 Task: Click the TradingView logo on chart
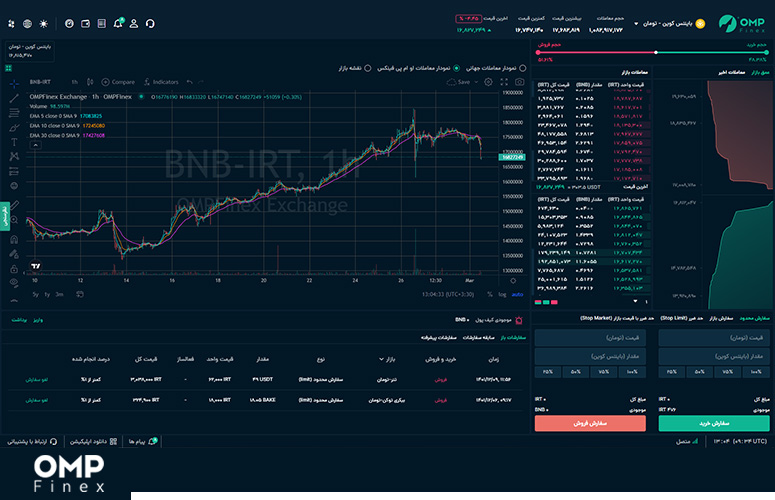36,266
